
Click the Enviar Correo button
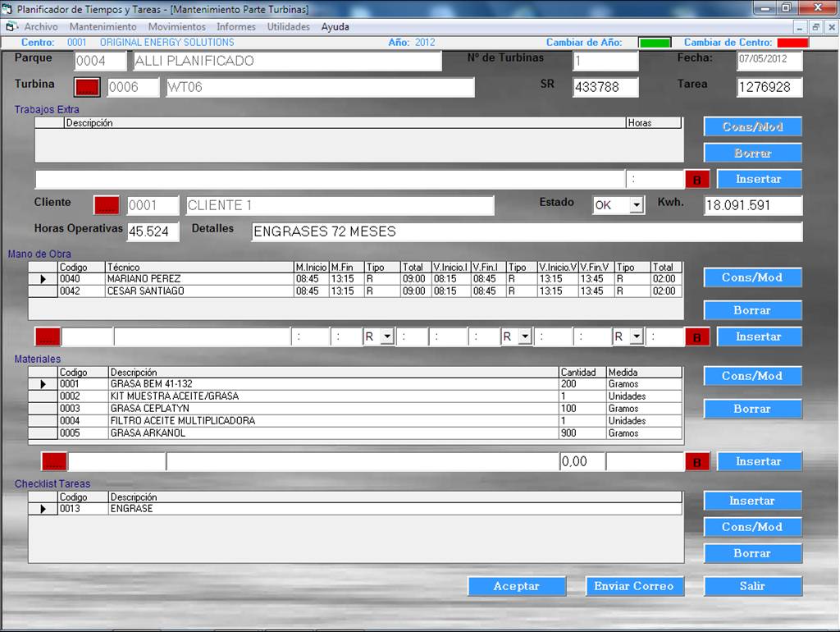point(634,586)
